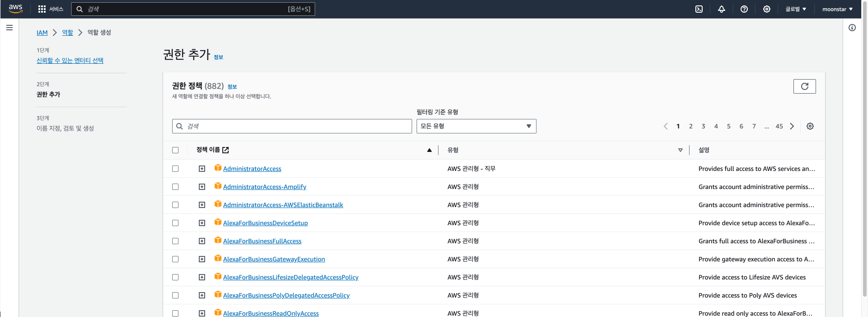868x317 pixels.
Task: Check the AlexaForBusinessLifesizeDelegatedAccessPolicy checkbox
Action: click(x=175, y=277)
